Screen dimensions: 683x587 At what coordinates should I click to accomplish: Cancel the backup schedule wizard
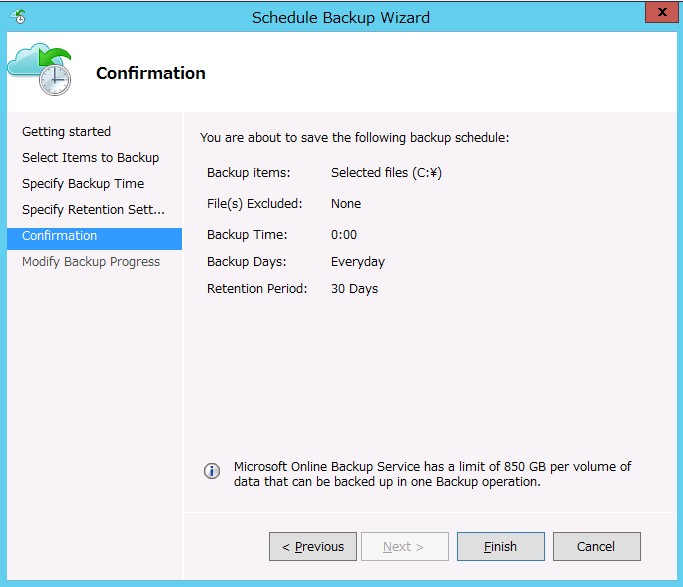pos(596,547)
